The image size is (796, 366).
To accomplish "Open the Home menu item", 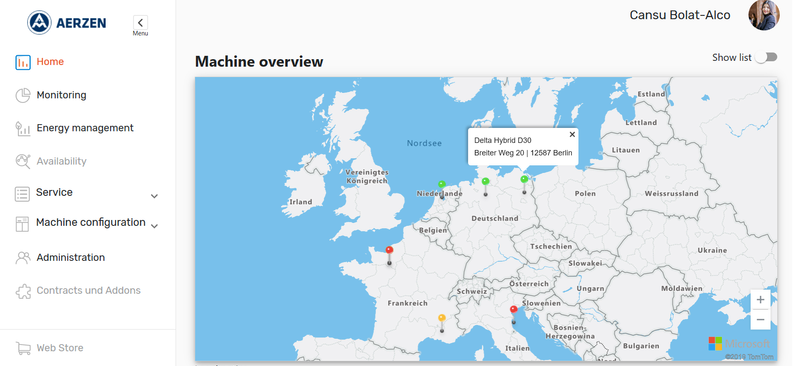I will [50, 62].
